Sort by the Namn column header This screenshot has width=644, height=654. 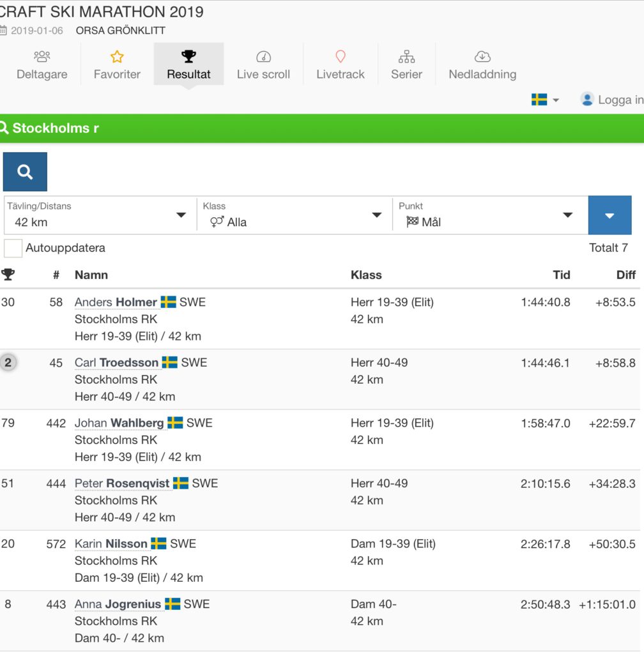click(91, 275)
